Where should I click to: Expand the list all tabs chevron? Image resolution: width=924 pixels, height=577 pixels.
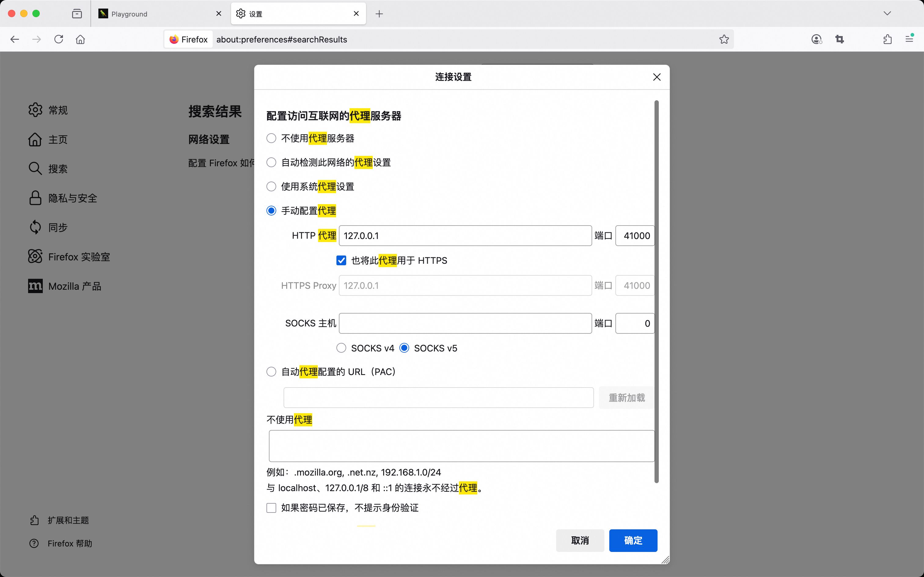[x=887, y=14]
